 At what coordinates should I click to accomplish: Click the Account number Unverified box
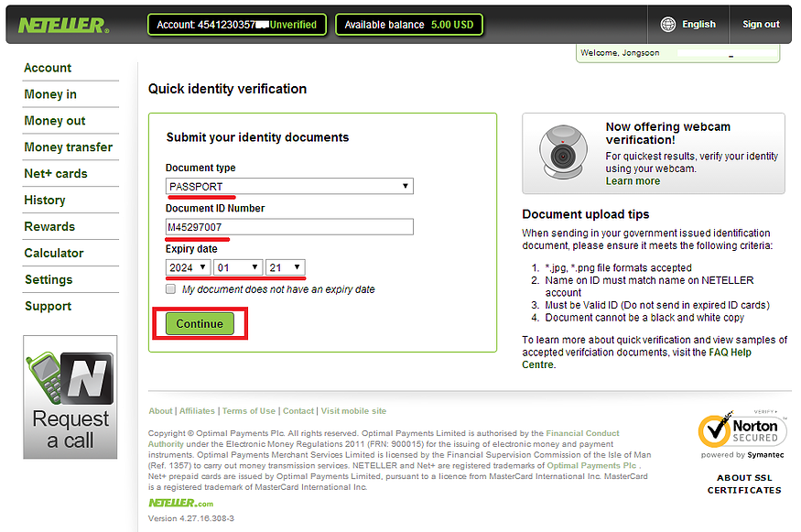click(237, 25)
